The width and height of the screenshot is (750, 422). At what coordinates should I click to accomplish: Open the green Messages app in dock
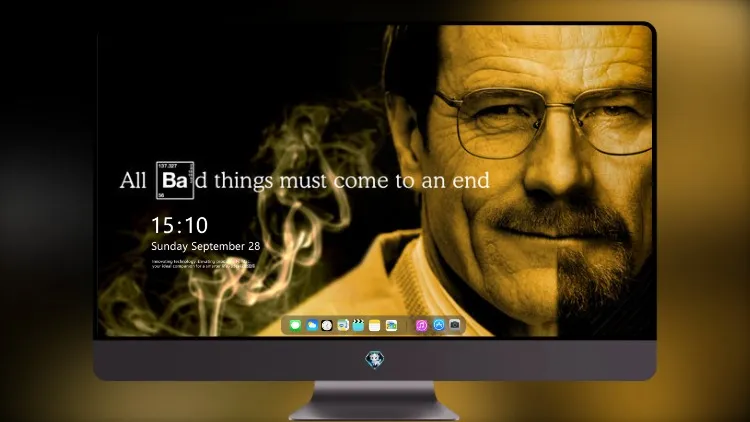pos(295,325)
